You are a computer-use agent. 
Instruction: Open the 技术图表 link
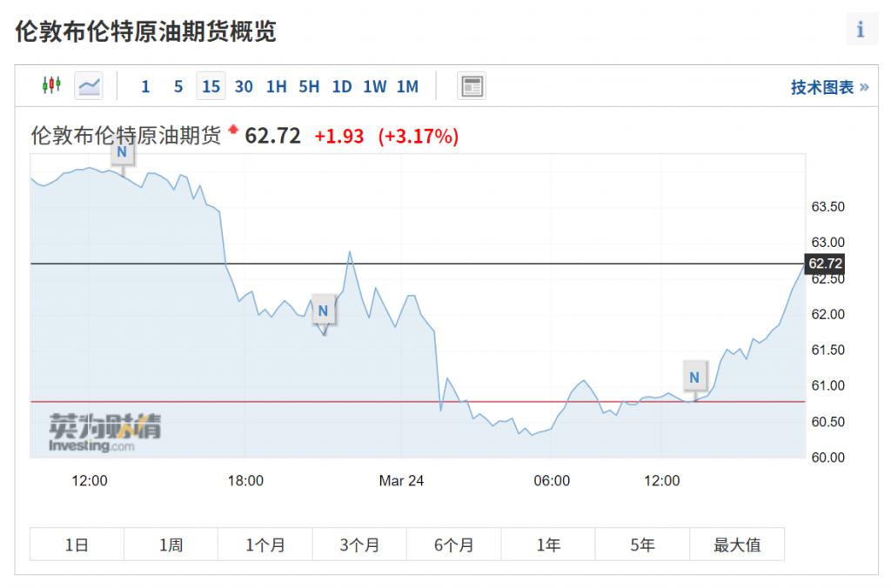829,87
